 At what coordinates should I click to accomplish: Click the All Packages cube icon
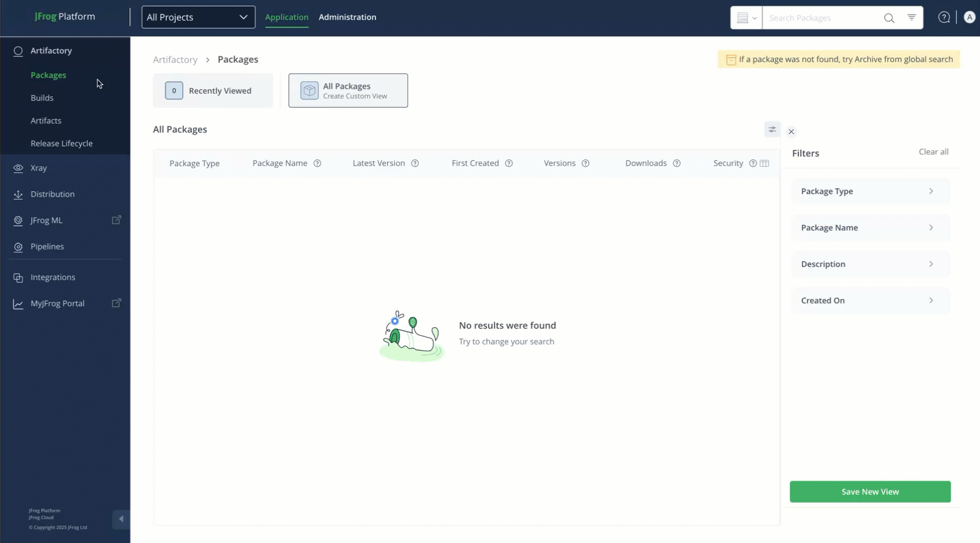[x=310, y=90]
